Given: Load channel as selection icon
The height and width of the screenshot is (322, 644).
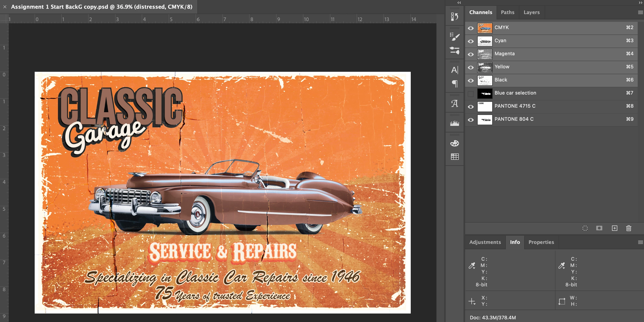Looking at the screenshot, I should click(x=585, y=228).
